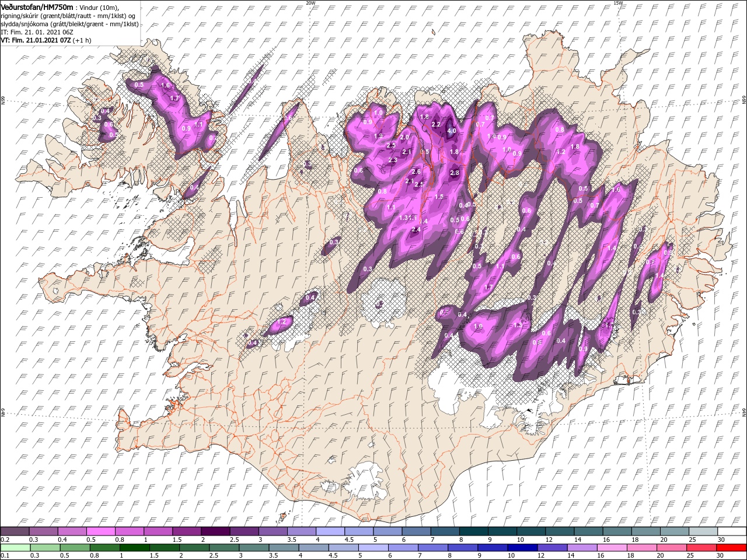Click the 2.8 snowfall value on the map
Image resolution: width=747 pixels, height=560 pixels.
[x=455, y=173]
